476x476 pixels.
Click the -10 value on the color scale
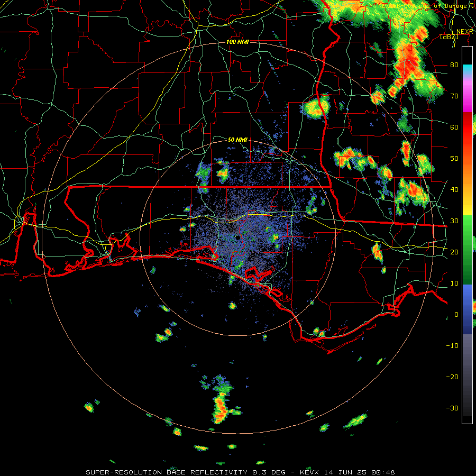452,345
